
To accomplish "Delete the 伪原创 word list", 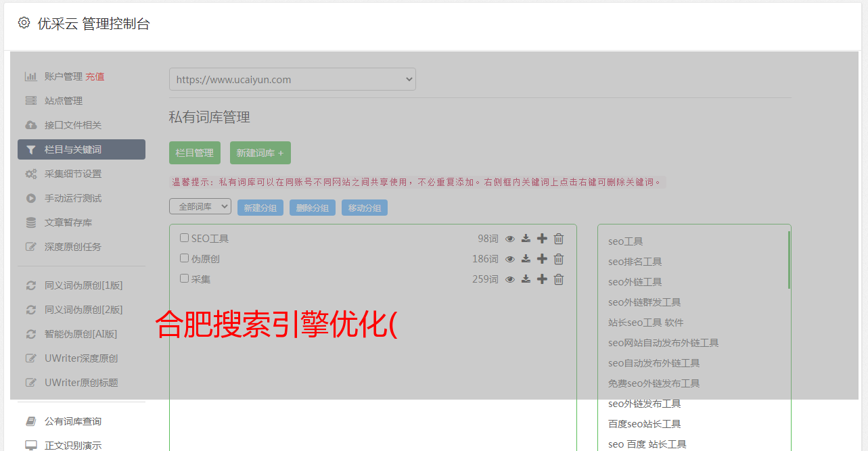I will (x=559, y=259).
